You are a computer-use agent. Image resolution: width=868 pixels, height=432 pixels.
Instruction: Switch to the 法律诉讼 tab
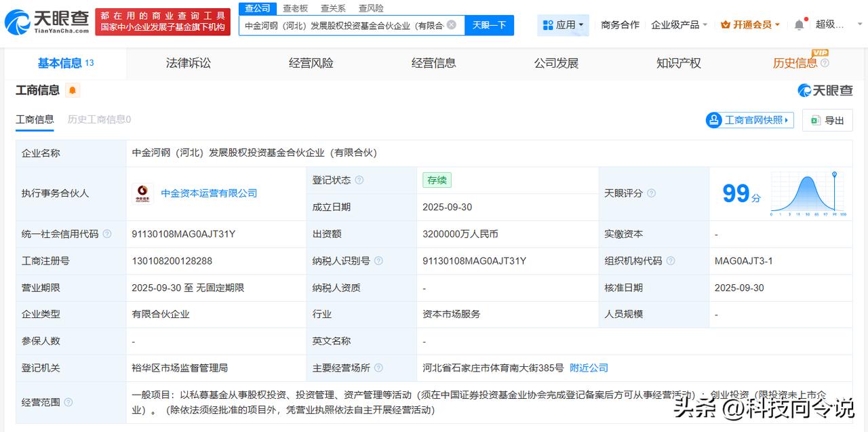point(189,63)
